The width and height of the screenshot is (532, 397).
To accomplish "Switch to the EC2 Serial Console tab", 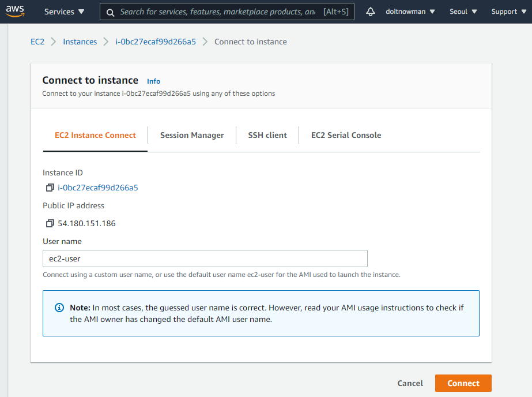I will pos(346,135).
